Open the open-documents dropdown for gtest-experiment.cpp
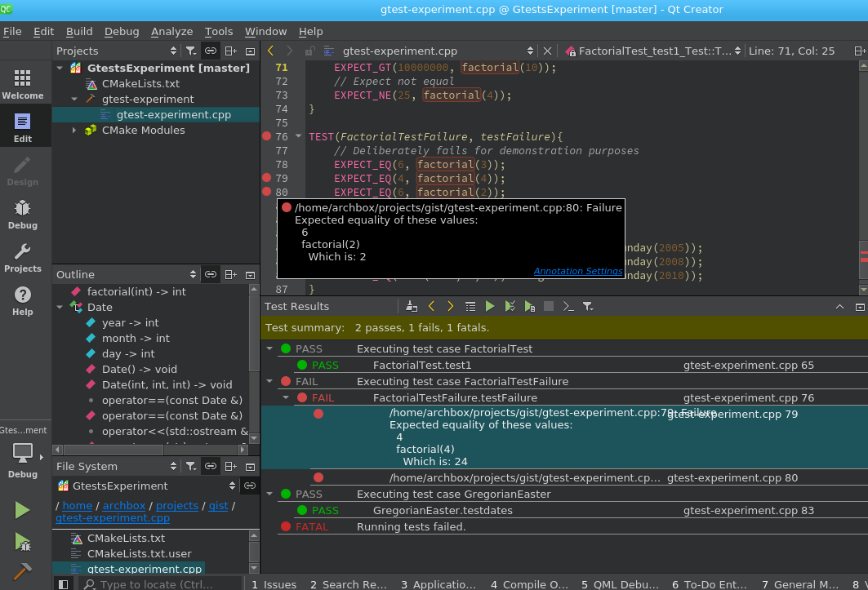Screen dimensions: 868x590 tap(438, 51)
